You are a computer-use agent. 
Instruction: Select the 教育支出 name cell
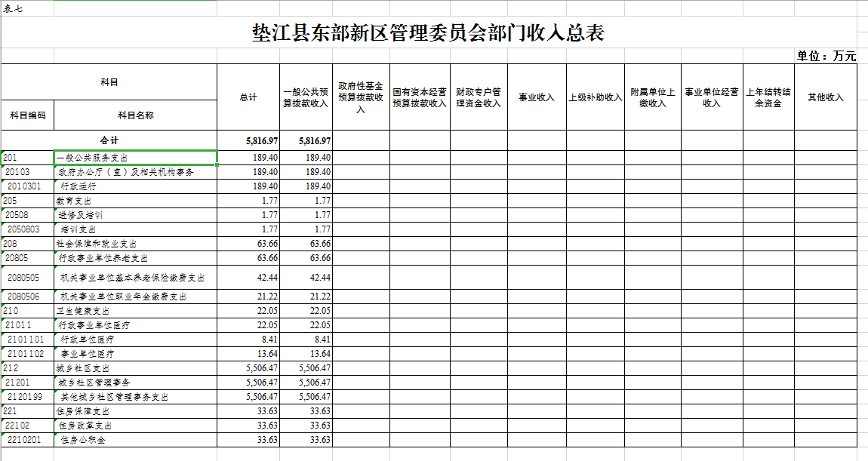coord(136,201)
